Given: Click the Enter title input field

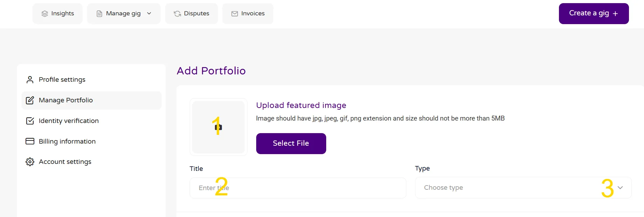Looking at the screenshot, I should point(297,188).
